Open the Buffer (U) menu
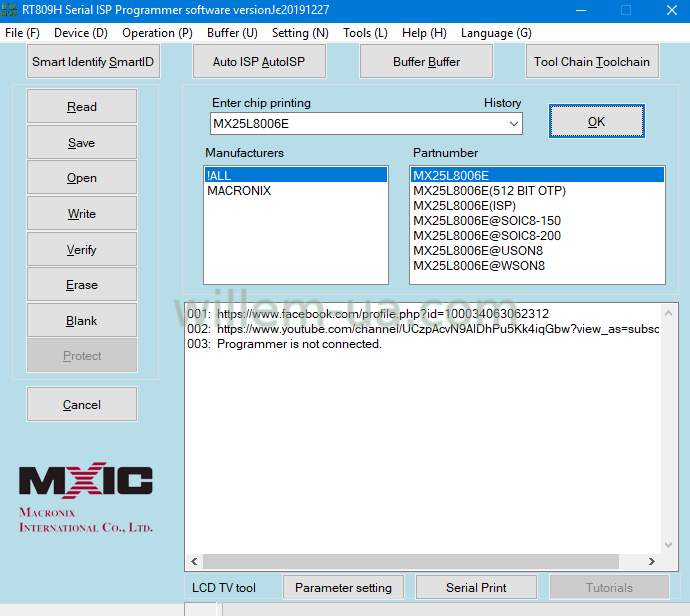This screenshot has height=616, width=690. point(232,33)
